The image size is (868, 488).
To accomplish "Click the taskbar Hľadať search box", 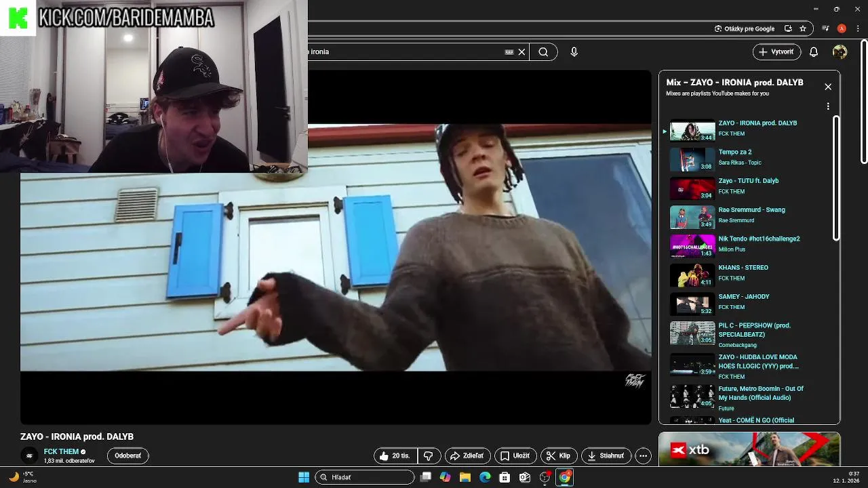I will point(366,477).
